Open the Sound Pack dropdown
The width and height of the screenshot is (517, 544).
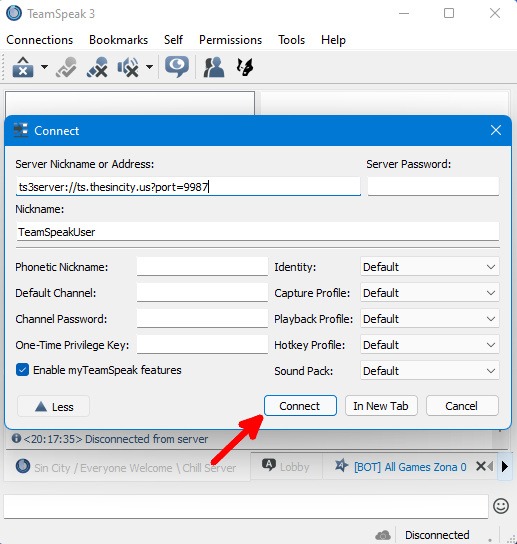pos(430,371)
